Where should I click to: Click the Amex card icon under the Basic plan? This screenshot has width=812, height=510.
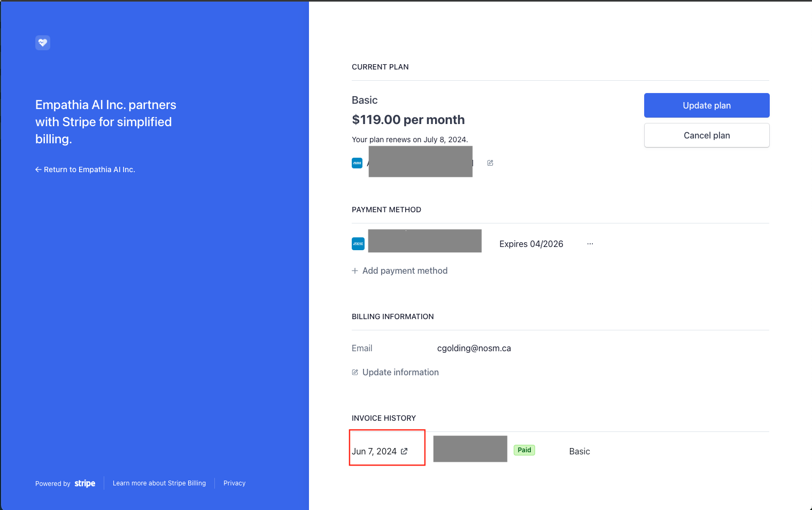[357, 163]
